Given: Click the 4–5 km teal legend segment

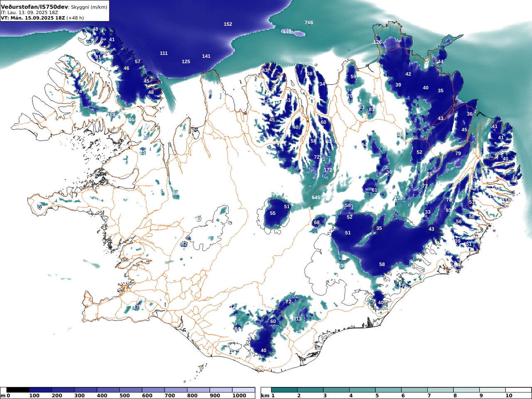Looking at the screenshot, I should (362, 390).
